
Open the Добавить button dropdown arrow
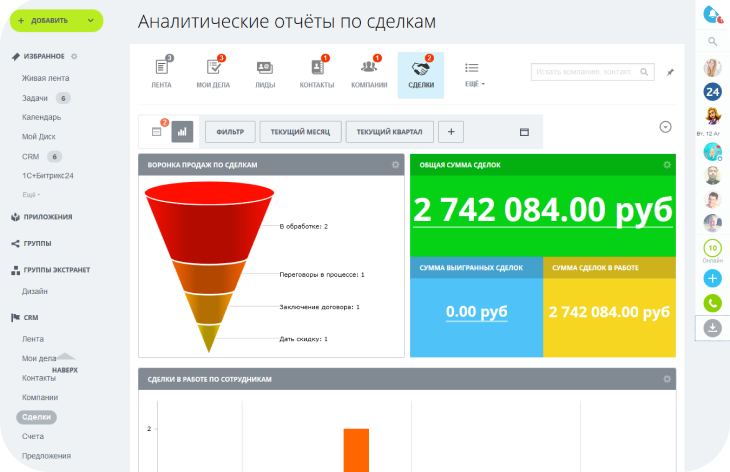click(92, 20)
